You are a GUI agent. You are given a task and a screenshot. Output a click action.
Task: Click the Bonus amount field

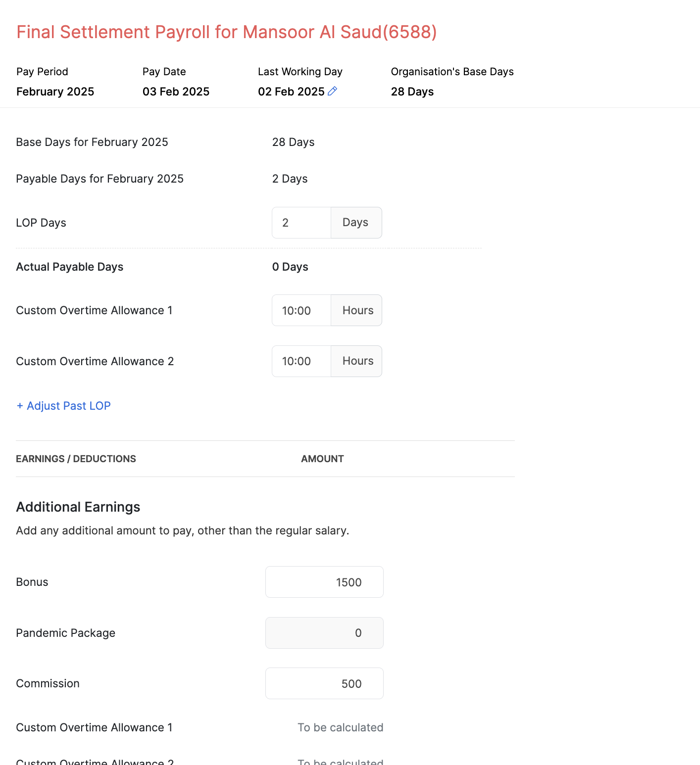(x=324, y=582)
